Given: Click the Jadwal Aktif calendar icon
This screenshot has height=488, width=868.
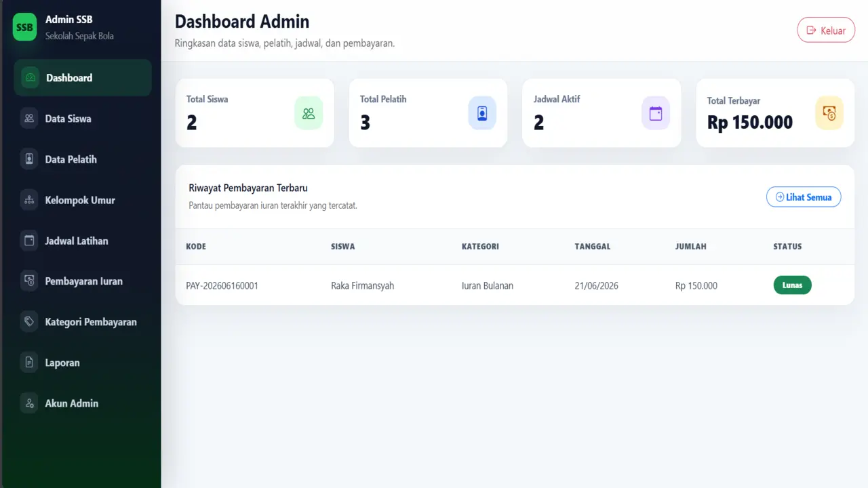Looking at the screenshot, I should coord(656,113).
